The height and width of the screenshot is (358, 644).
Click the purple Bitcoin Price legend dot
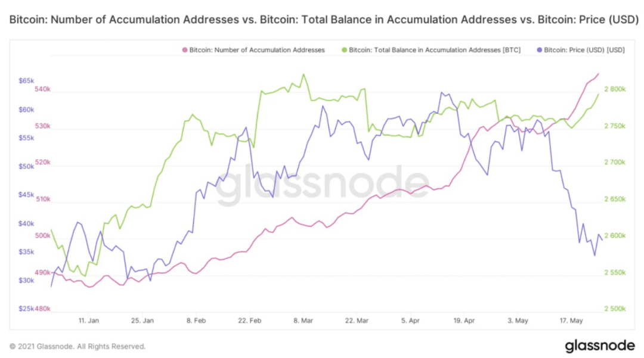(539, 50)
